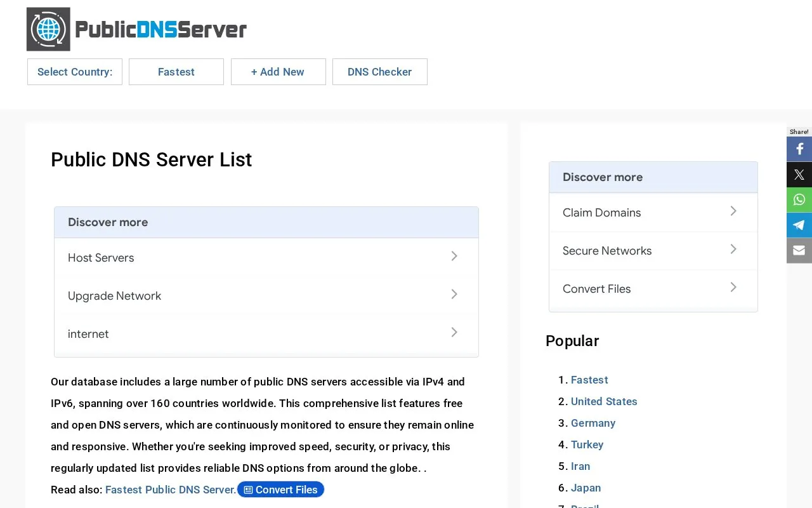Open Japan in Popular list

click(x=586, y=488)
